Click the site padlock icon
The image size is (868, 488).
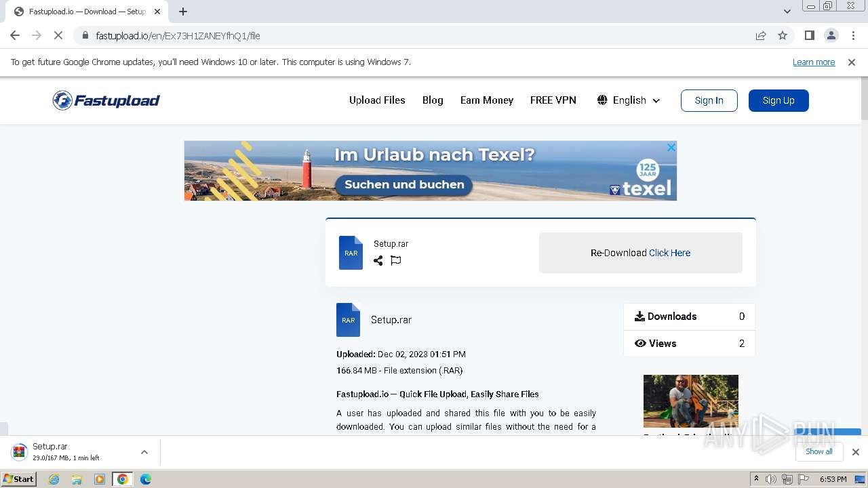point(85,35)
